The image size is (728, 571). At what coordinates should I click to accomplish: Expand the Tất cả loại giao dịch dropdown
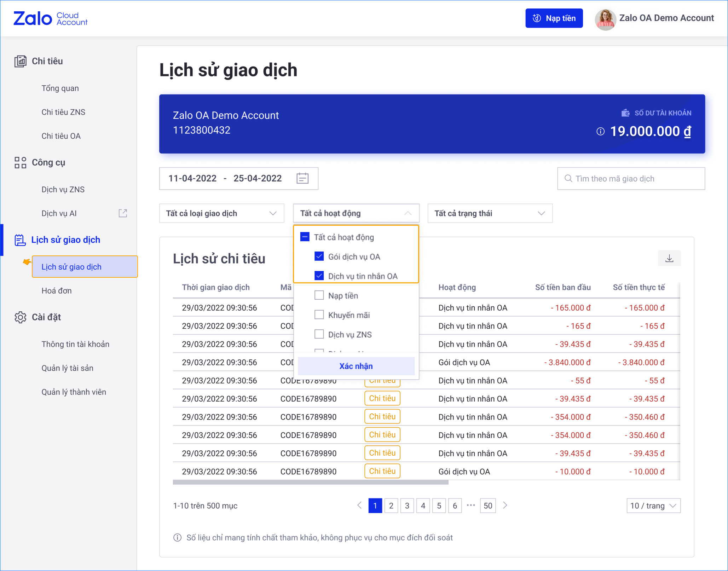point(221,213)
